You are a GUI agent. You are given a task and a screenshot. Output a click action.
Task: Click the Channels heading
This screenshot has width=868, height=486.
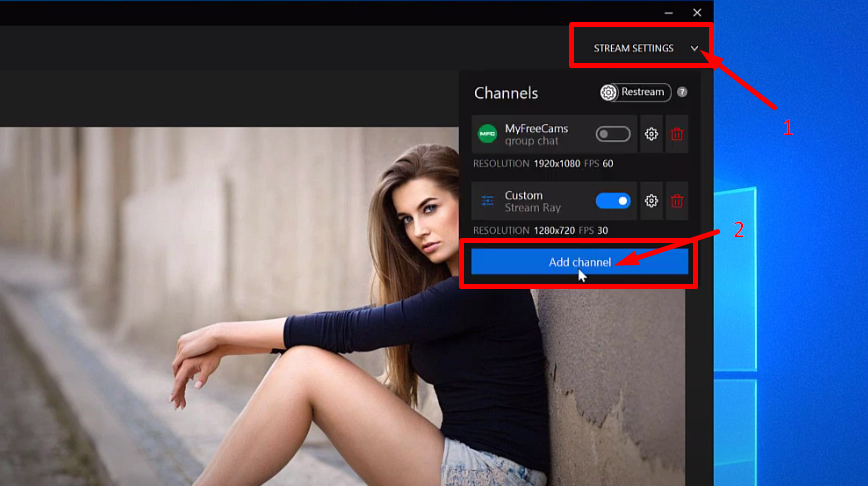click(506, 93)
